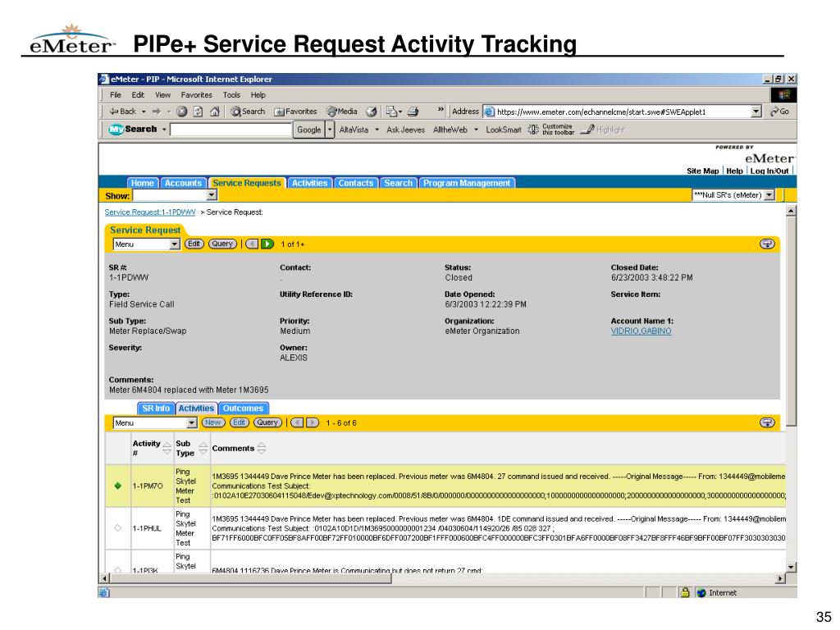Open the ***Null SR's (eMeter) dropdown
The height and width of the screenshot is (630, 840).
click(x=769, y=195)
